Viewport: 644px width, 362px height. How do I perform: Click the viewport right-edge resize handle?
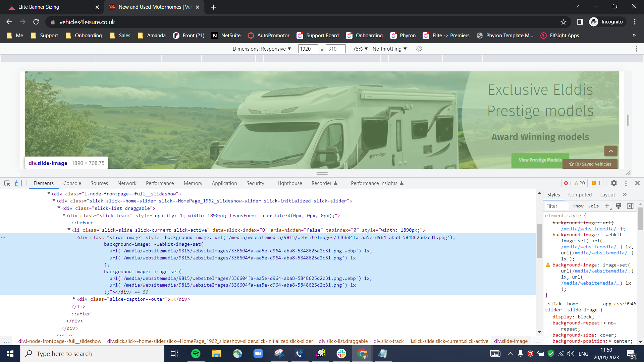point(628,120)
